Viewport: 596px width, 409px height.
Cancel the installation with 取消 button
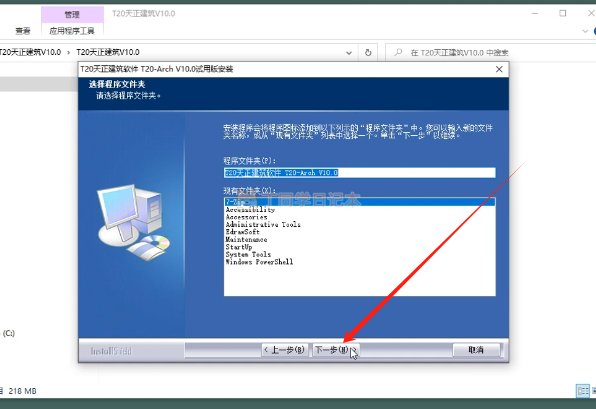click(x=476, y=350)
